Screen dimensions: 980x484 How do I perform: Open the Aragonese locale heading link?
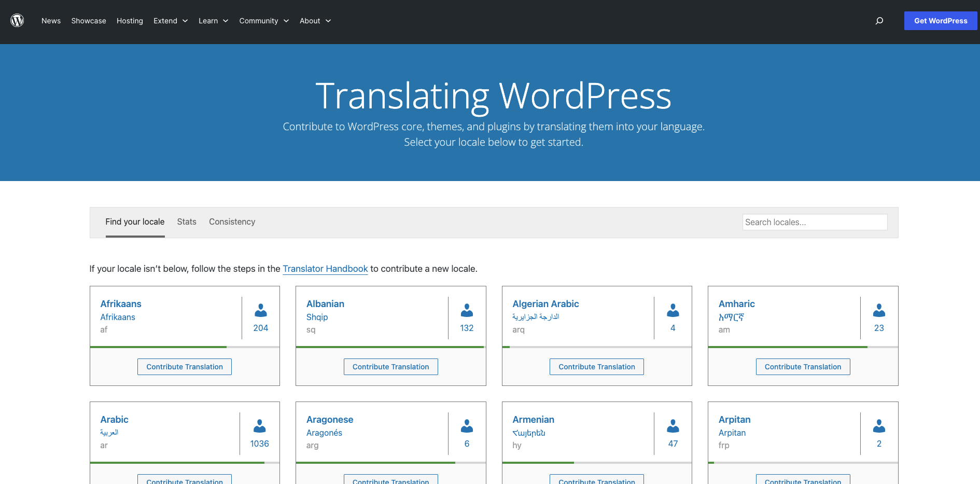pos(330,420)
